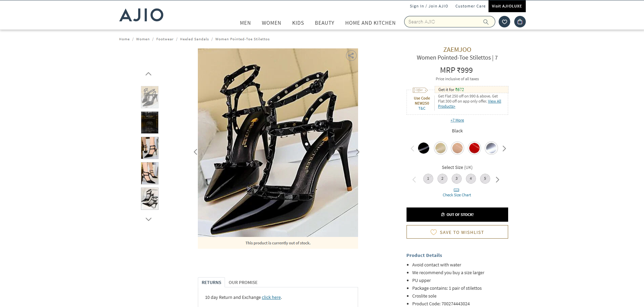Show previous product image with left arrow
The width and height of the screenshot is (644, 307).
195,152
